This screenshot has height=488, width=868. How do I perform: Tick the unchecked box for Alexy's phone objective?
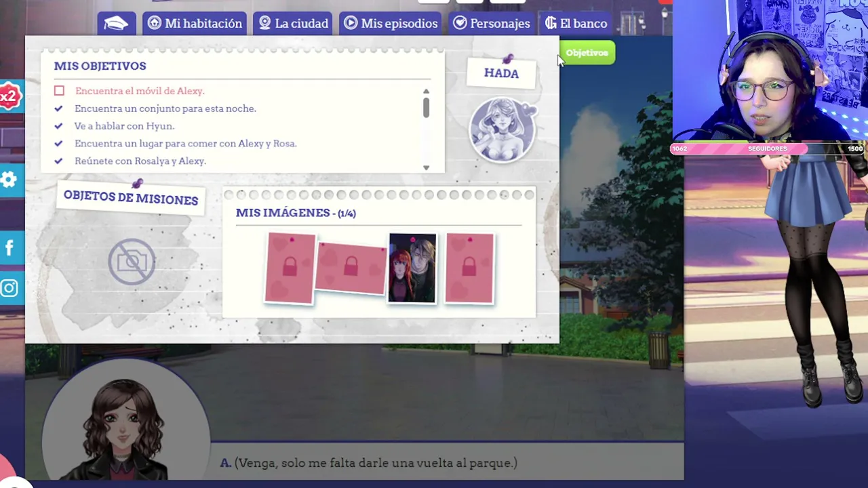[59, 91]
